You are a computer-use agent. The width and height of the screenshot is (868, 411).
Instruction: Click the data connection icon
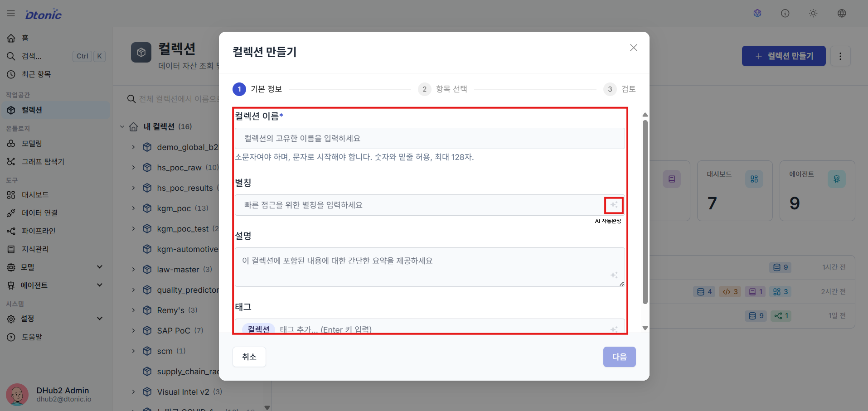pyautogui.click(x=11, y=213)
